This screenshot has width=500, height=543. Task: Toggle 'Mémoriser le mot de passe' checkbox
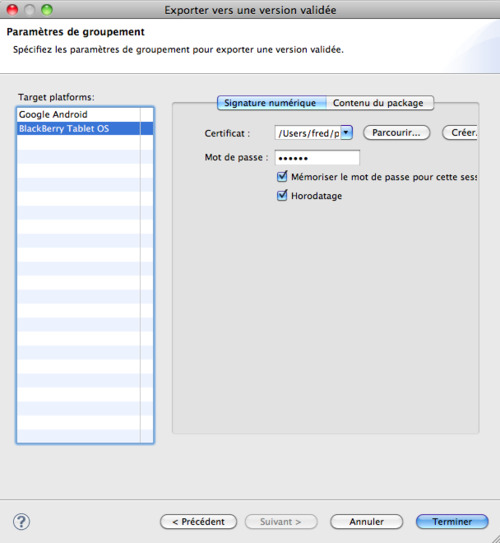(282, 177)
